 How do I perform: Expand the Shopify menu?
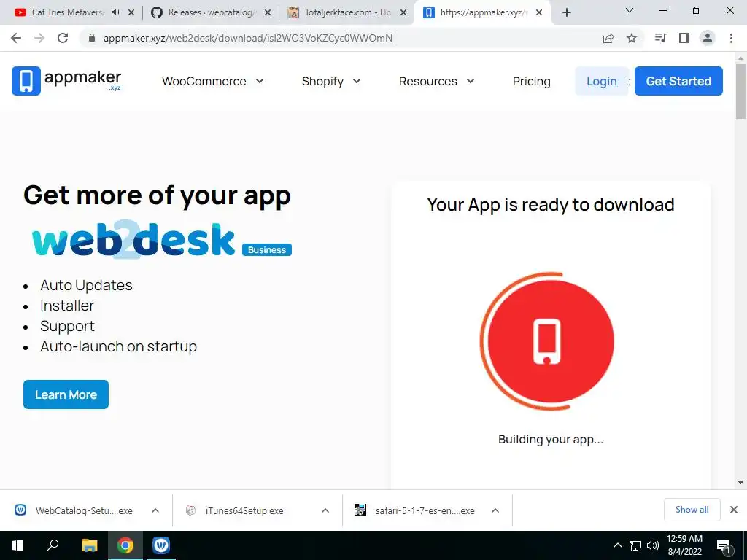tap(332, 82)
